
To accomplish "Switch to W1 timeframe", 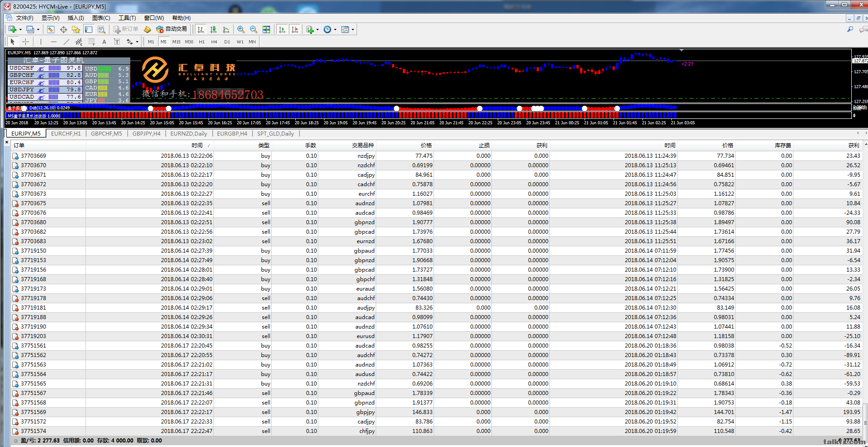I will point(240,42).
